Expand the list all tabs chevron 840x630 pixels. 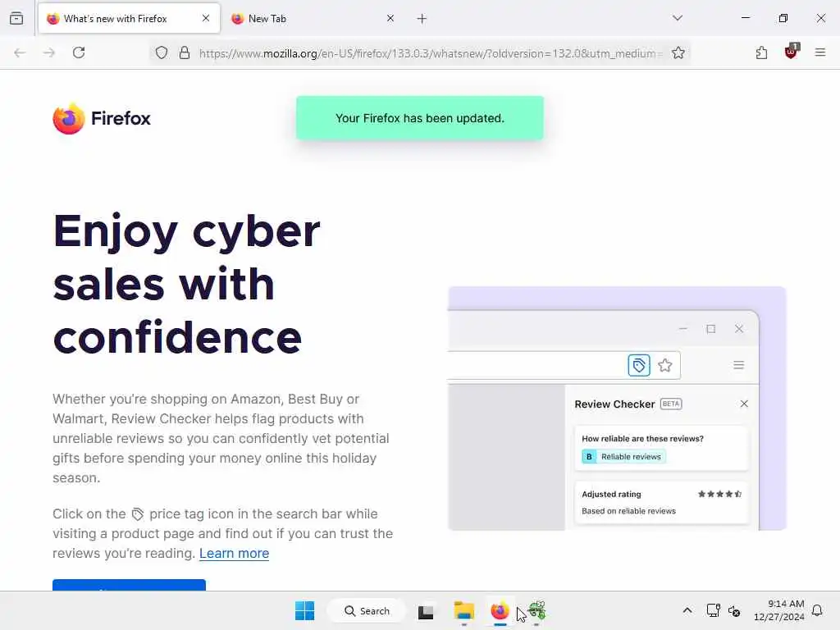pyautogui.click(x=678, y=18)
